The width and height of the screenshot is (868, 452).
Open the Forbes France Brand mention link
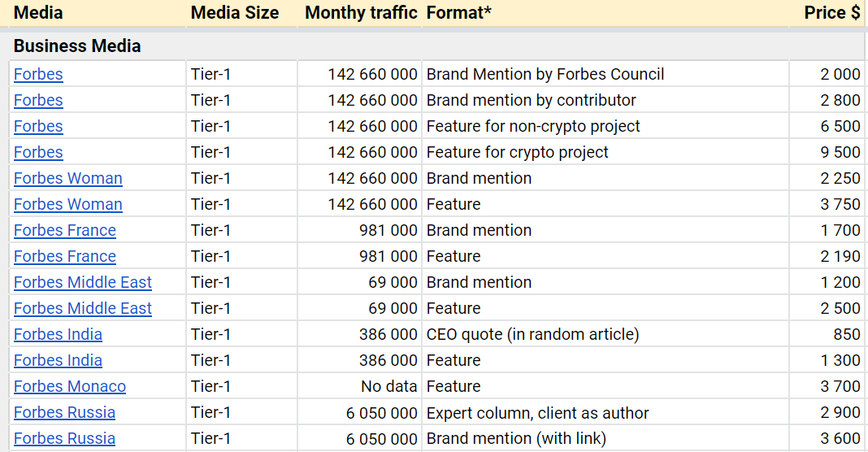65,230
